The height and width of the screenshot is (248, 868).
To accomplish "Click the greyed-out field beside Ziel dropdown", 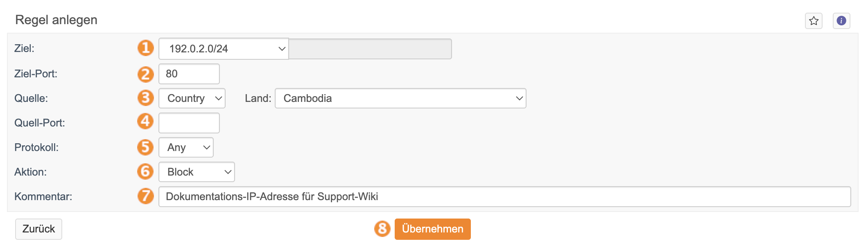I will click(x=370, y=49).
